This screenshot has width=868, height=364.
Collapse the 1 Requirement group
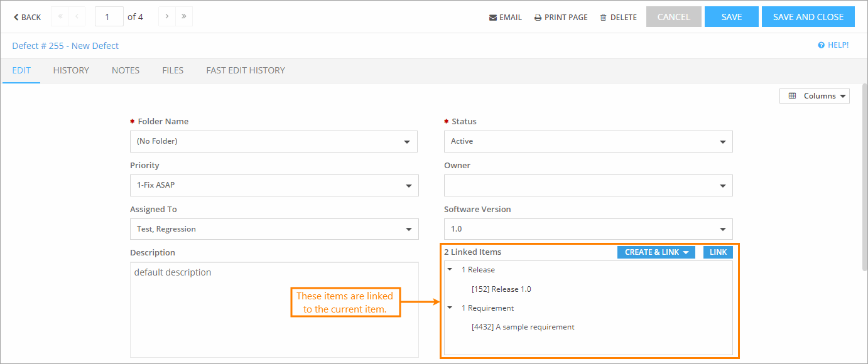click(449, 308)
